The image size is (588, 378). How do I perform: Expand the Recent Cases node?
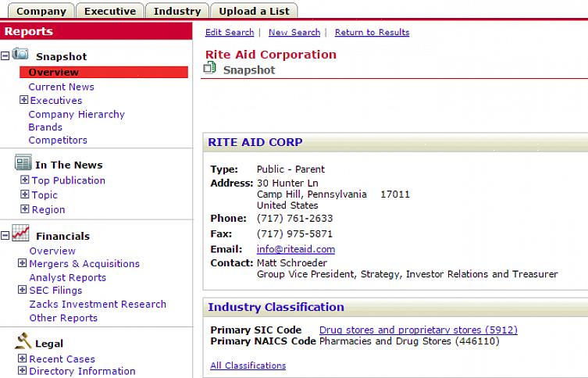point(22,358)
